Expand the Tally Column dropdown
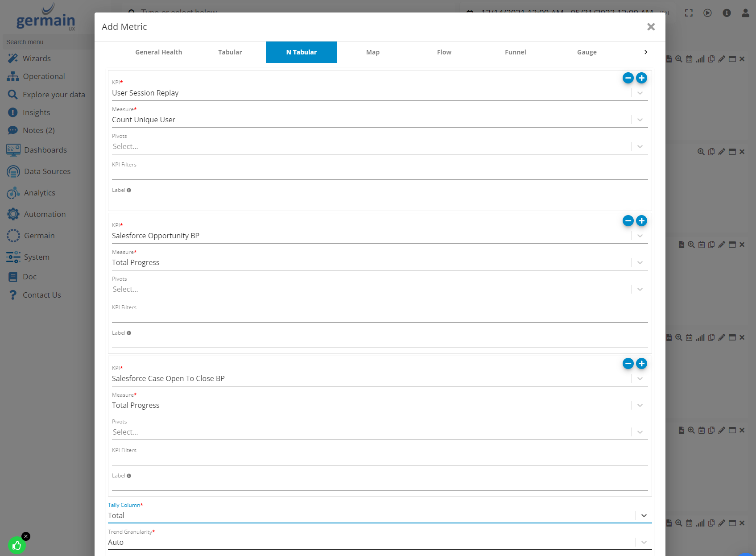The height and width of the screenshot is (556, 756). coord(644,515)
